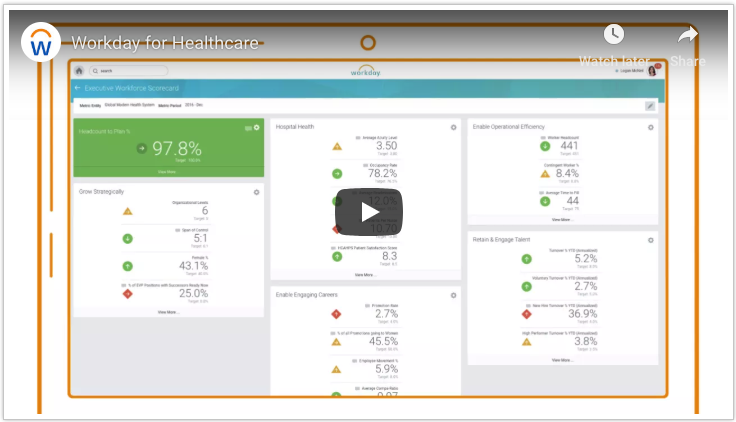Click the warning triangle beside 3.8%
The width and height of the screenshot is (736, 422).
[527, 342]
